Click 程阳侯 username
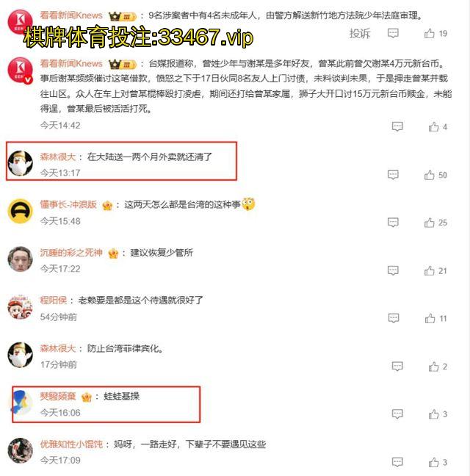This screenshot has width=470, height=476. [x=54, y=300]
